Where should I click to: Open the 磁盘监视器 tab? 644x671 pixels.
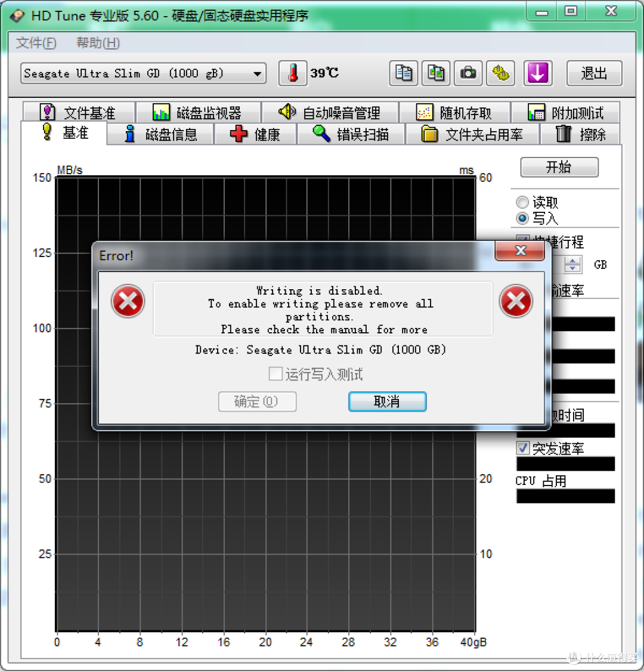pos(198,113)
